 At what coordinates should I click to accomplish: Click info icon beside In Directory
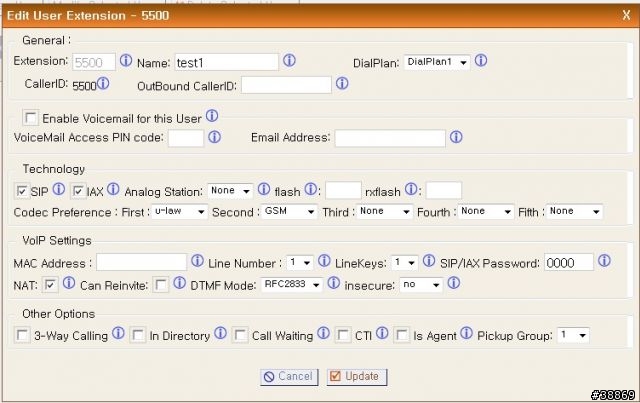click(x=220, y=333)
